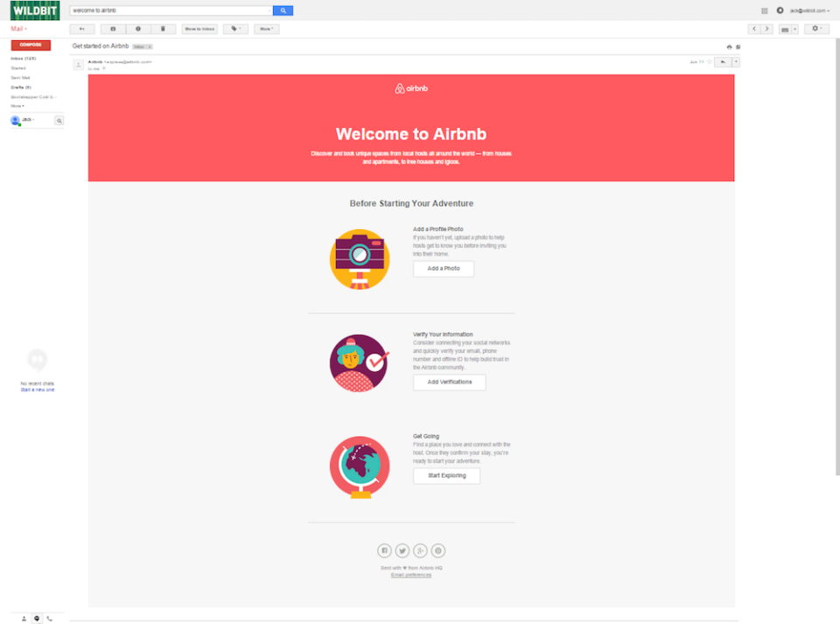Click Move to Inbox button
Image resolution: width=840 pixels, height=624 pixels.
[x=199, y=29]
